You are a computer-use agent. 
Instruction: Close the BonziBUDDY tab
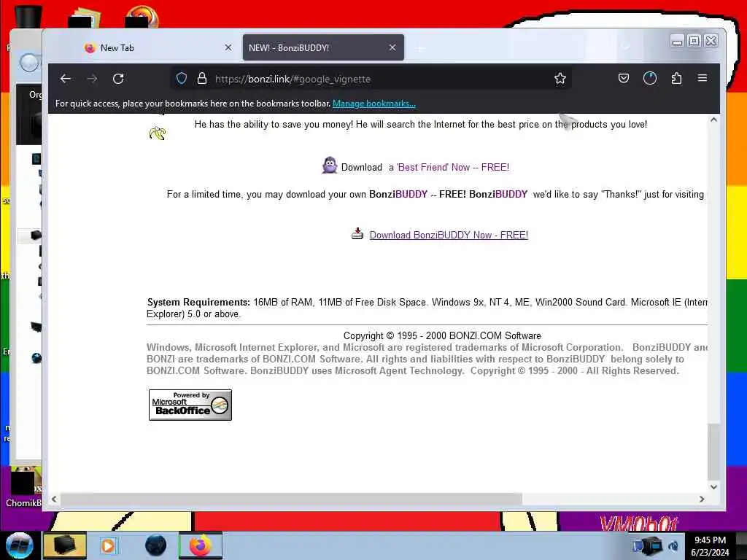[x=392, y=47]
